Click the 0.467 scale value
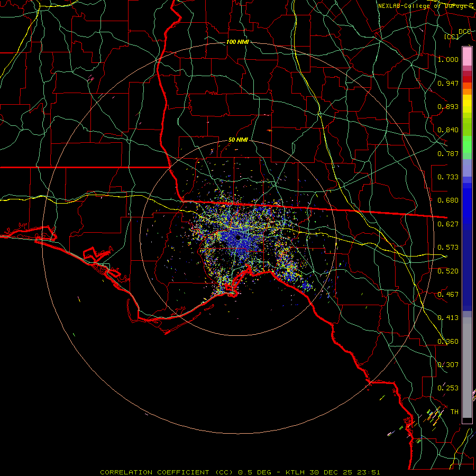476x476 pixels. (448, 295)
